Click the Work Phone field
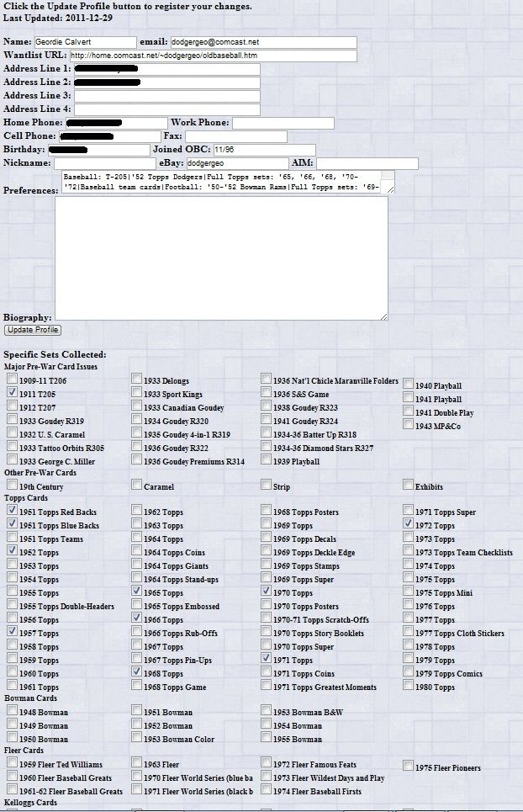 coord(283,123)
